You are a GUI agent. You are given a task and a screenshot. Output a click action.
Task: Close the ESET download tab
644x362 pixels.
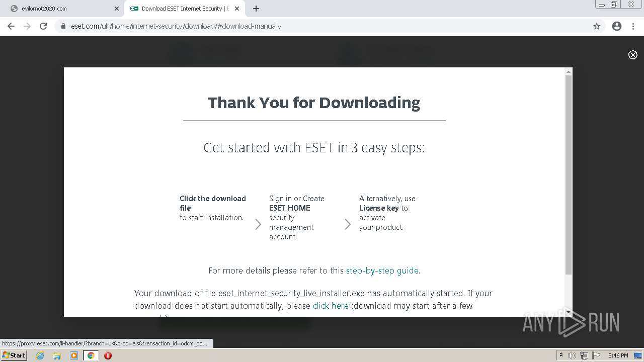click(x=237, y=9)
